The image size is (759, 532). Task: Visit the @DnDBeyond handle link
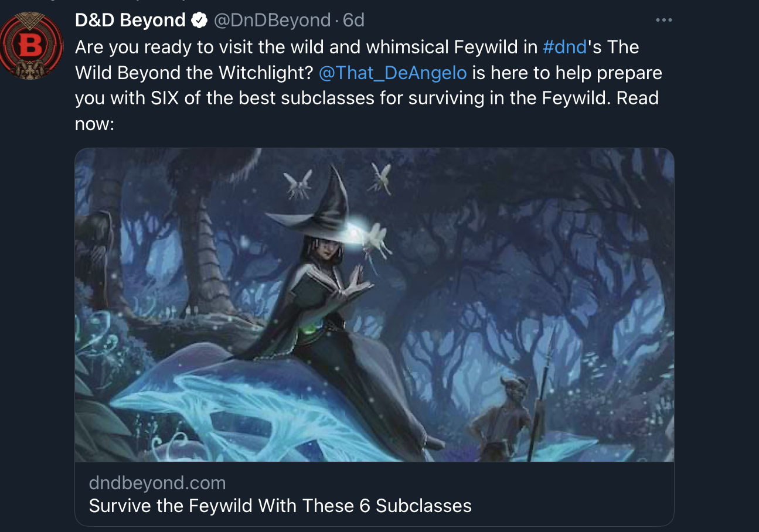click(272, 21)
